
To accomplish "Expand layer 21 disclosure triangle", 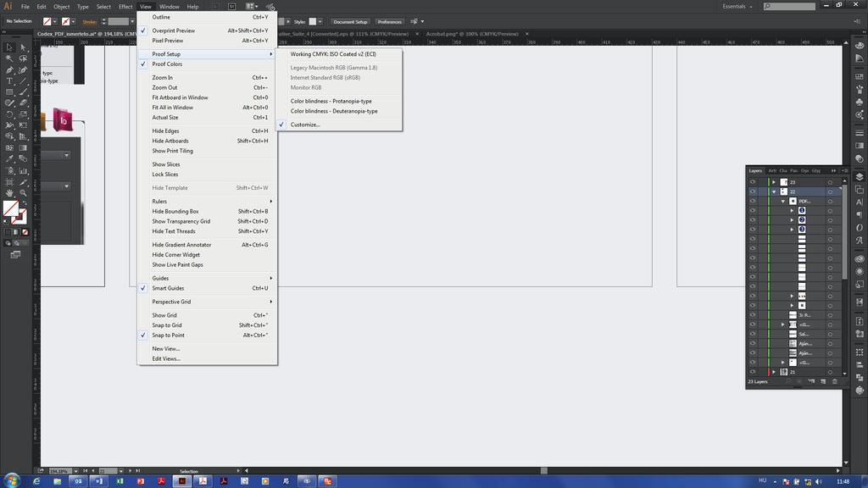I will click(774, 372).
